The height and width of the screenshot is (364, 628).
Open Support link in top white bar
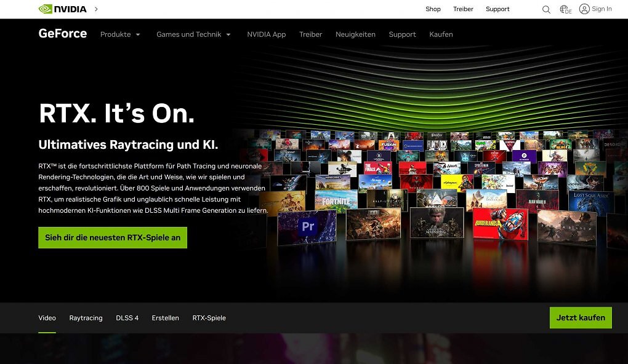(x=497, y=9)
